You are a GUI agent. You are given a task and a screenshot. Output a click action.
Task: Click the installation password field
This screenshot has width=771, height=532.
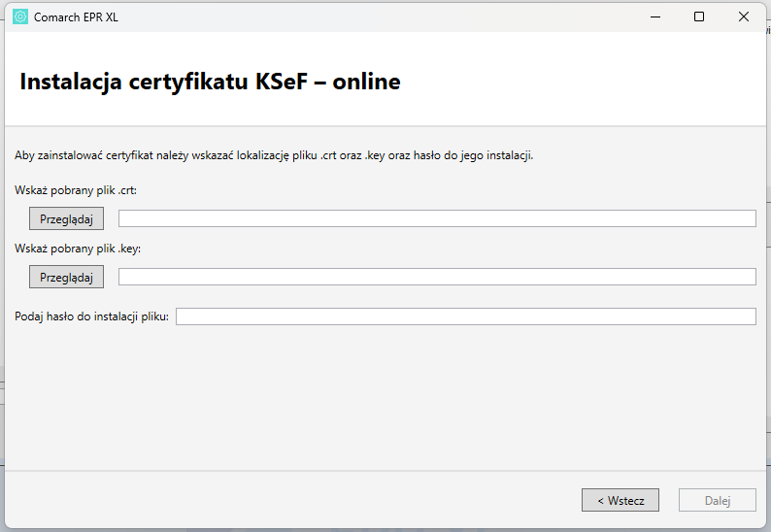point(466,316)
